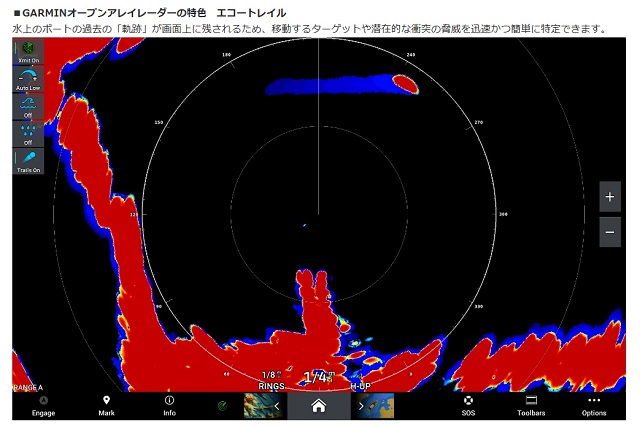Select the chart thumbnail left of Home
640x427 pixels.
255,406
